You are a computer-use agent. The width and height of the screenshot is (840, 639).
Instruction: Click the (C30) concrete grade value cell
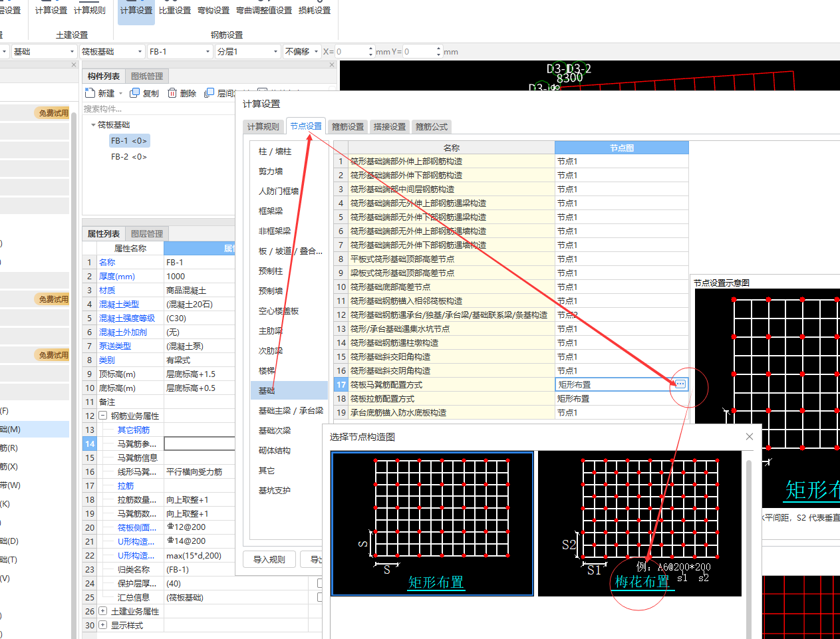(200, 318)
